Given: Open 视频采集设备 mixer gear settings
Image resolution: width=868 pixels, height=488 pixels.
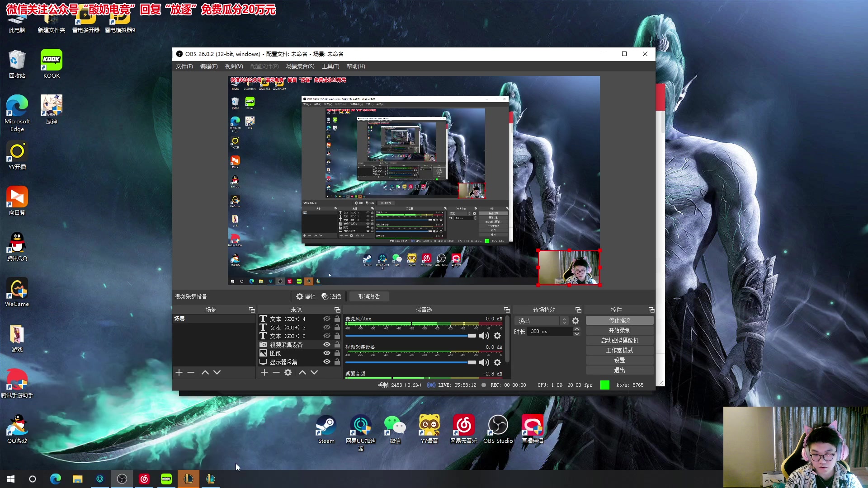Looking at the screenshot, I should (x=497, y=362).
